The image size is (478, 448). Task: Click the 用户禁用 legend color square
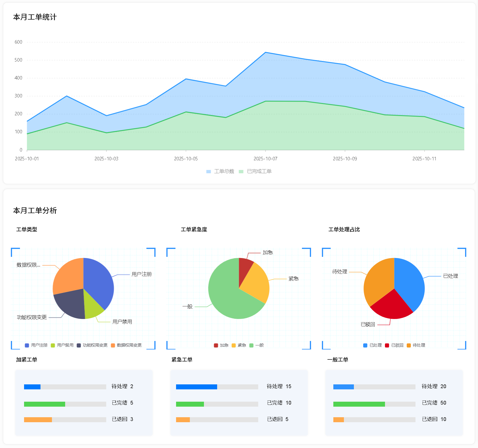(53, 345)
